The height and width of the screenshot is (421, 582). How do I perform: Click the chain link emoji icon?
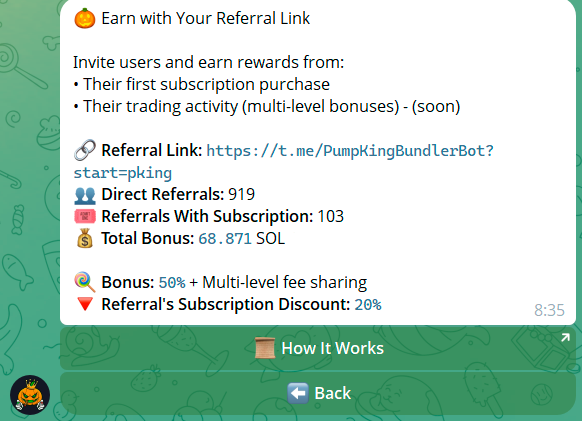pyautogui.click(x=85, y=150)
